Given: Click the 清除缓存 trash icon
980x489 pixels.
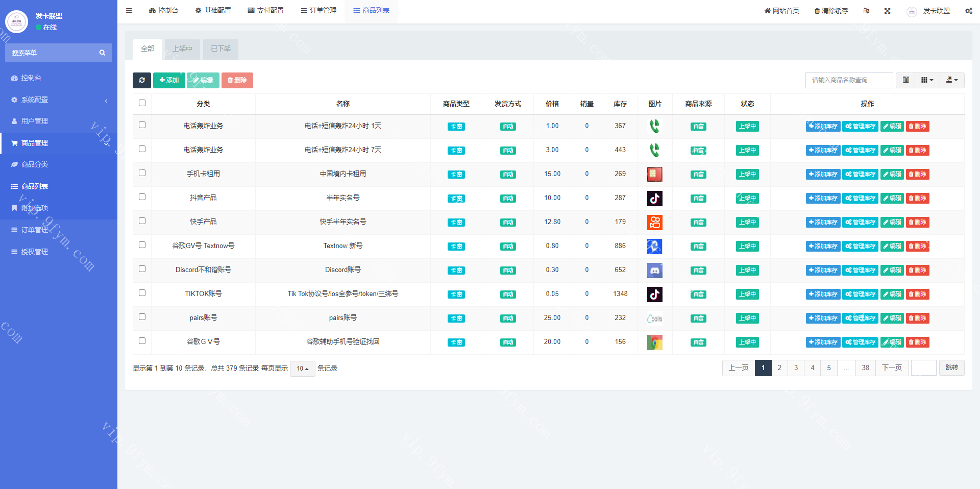Looking at the screenshot, I should pyautogui.click(x=817, y=11).
